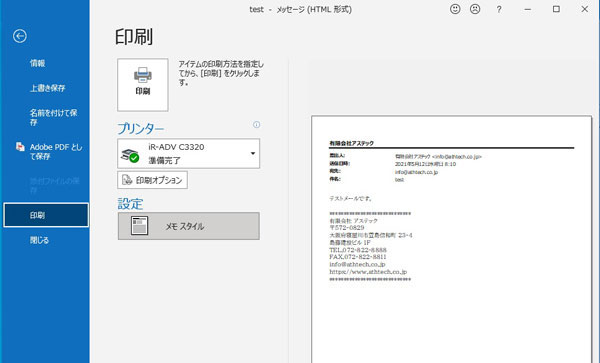Viewport: 600px width, 363px height.
Task: Open help with the question mark icon
Action: pos(499,10)
